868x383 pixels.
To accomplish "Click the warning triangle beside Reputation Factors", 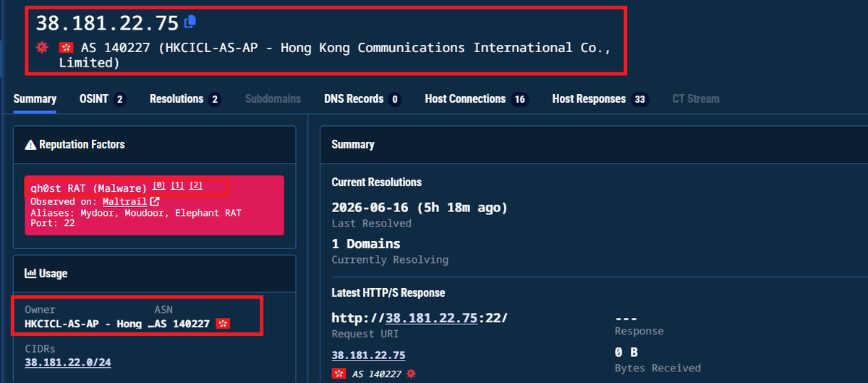I will point(30,145).
